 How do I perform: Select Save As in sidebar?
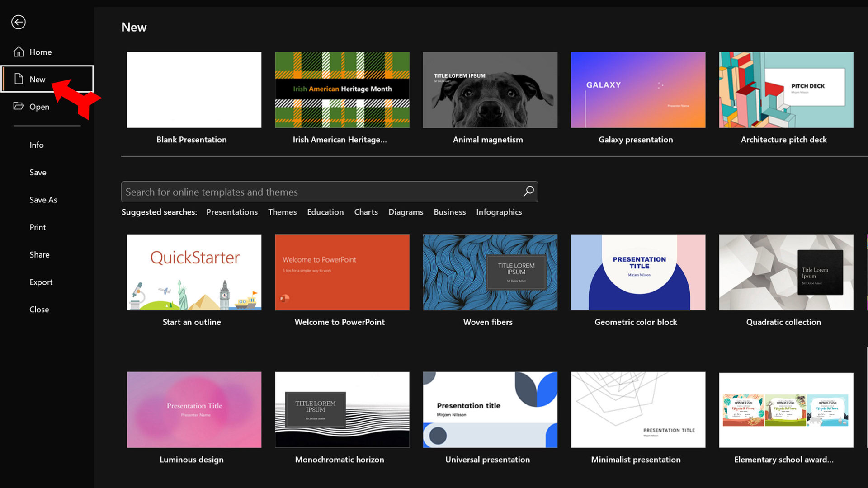pos(43,200)
